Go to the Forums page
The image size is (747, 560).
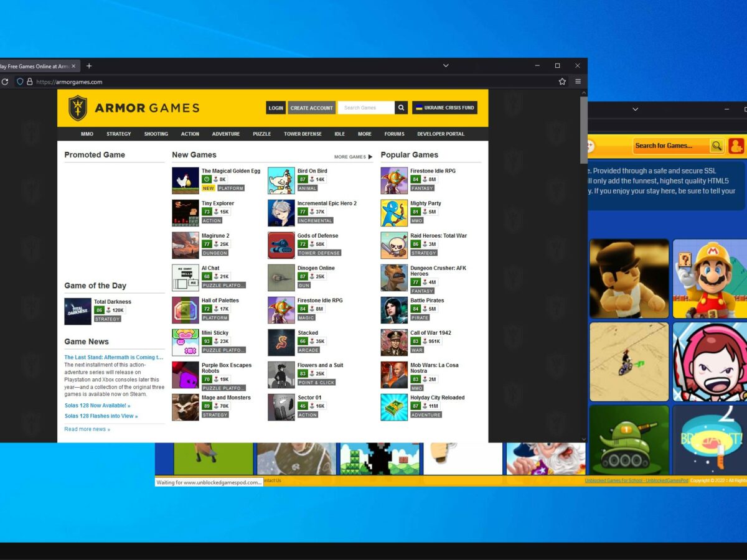point(395,134)
